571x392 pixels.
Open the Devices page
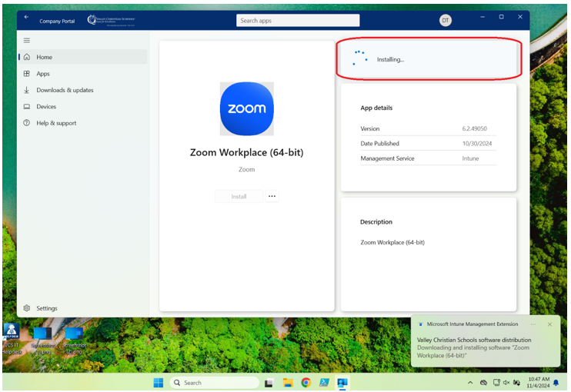pos(83,107)
